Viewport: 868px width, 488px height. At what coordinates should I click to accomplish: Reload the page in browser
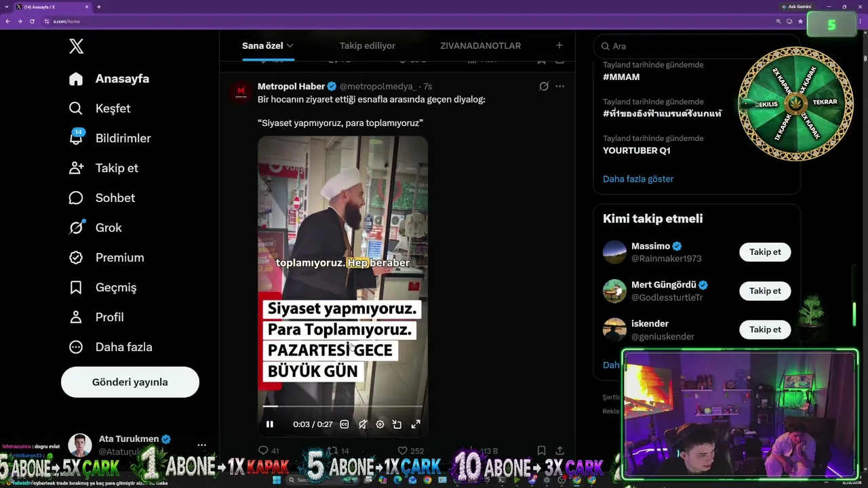tap(32, 21)
